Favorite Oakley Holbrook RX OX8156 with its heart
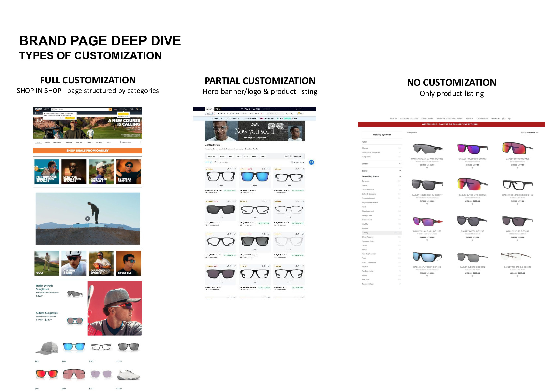 click(517, 204)
